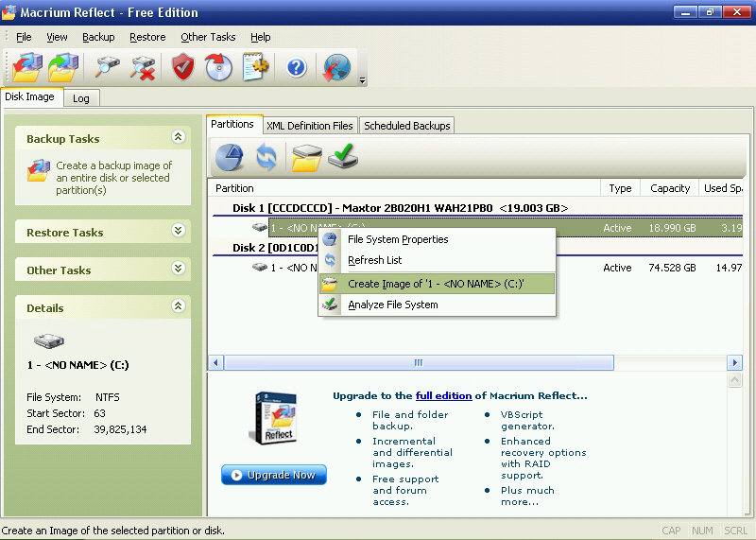
Task: Click the right arrow of horizontal scrollbar
Action: 734,362
